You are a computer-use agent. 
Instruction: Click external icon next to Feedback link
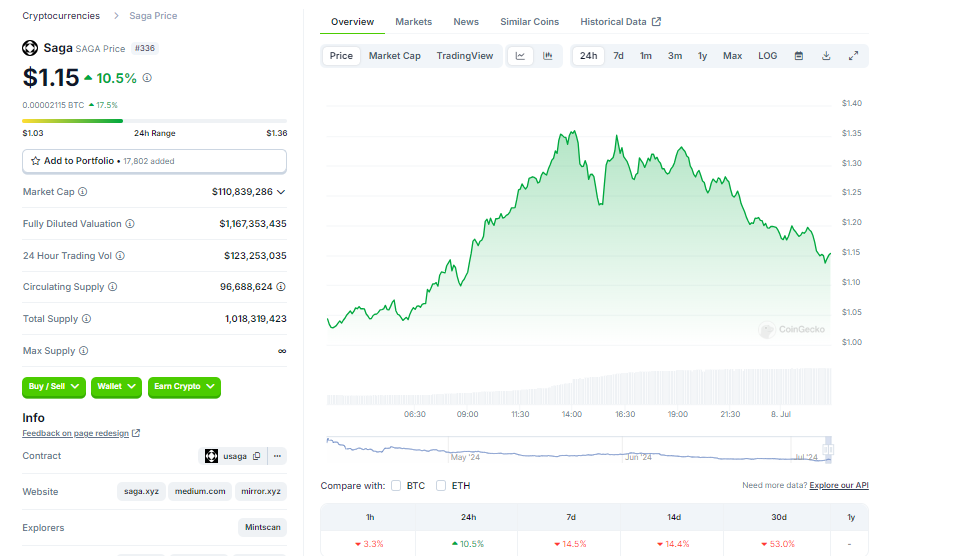coord(136,433)
